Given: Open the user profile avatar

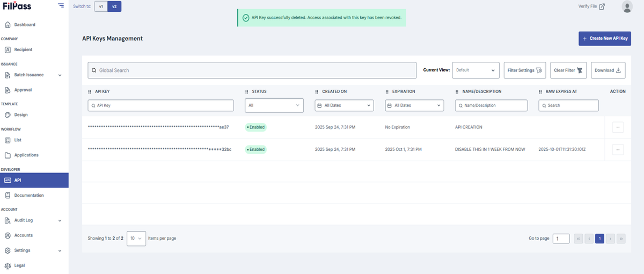Looking at the screenshot, I should pyautogui.click(x=627, y=6).
